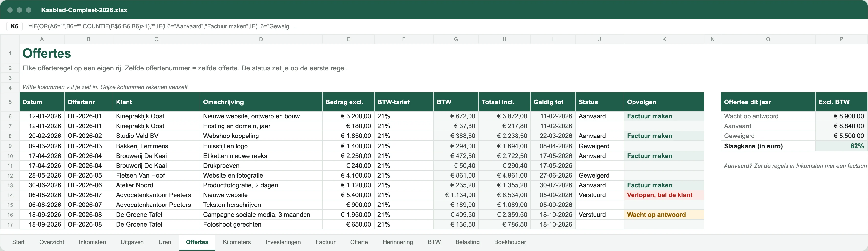Select column O header
The height and width of the screenshot is (251, 868).
pos(768,39)
